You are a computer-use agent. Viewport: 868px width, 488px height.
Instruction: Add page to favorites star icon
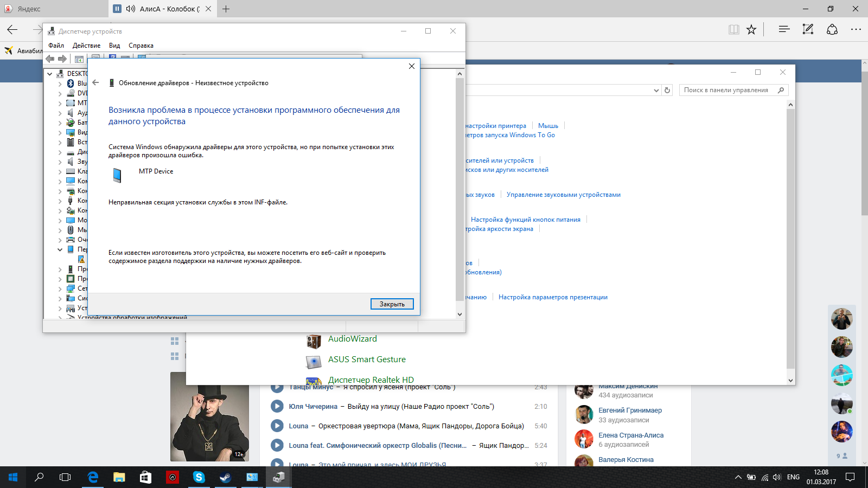[x=751, y=30]
